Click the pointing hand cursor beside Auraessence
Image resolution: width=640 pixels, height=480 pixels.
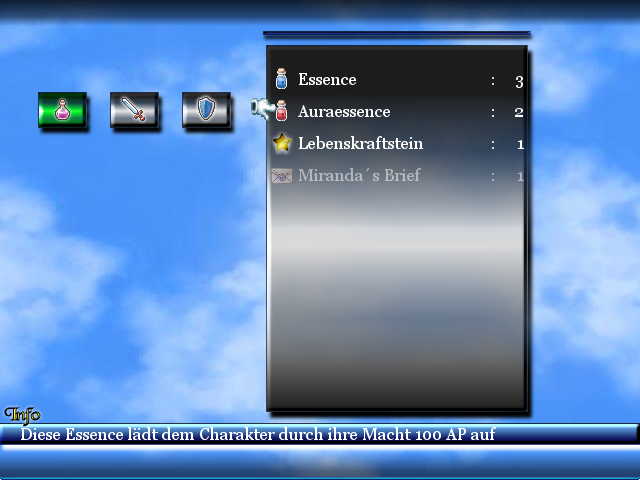262,109
